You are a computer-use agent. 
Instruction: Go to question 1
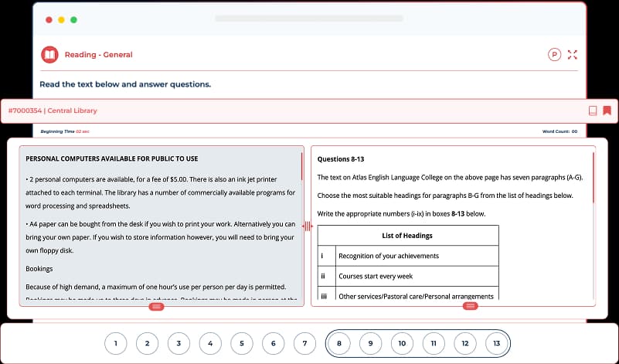pos(115,343)
